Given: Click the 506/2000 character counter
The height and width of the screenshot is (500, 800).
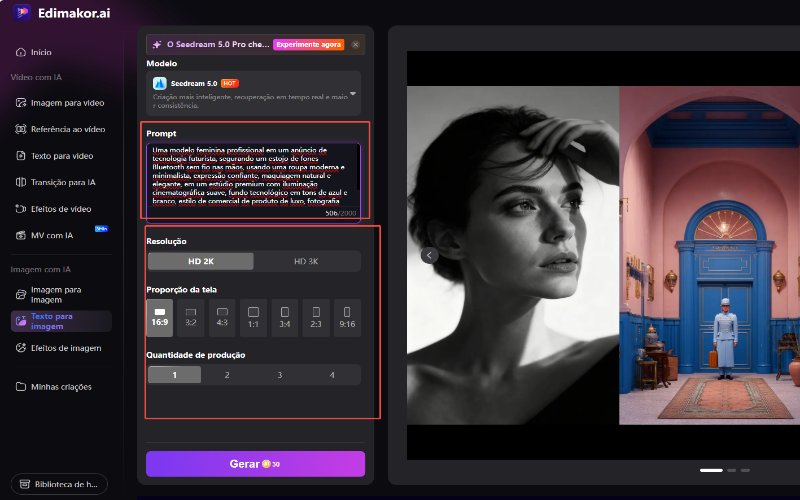Looking at the screenshot, I should [x=341, y=213].
